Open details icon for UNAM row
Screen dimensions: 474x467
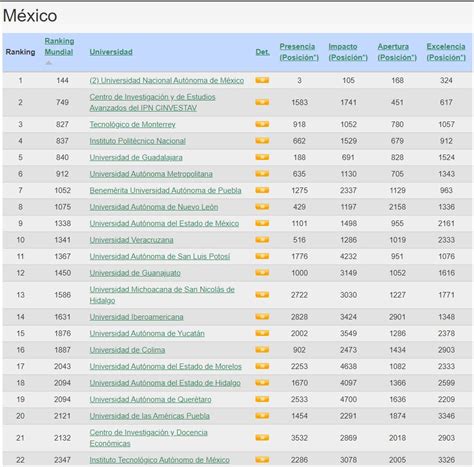(x=262, y=80)
